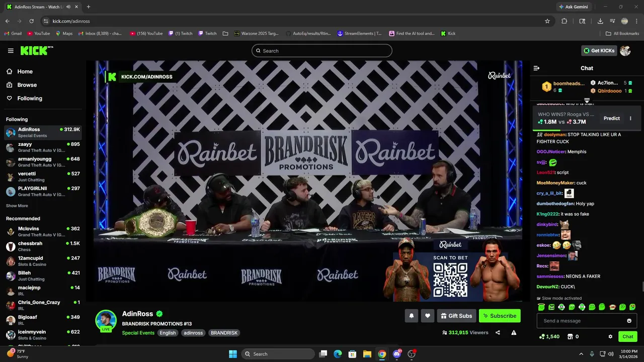
Task: Bookmark this page with star icon
Action: coord(547,21)
